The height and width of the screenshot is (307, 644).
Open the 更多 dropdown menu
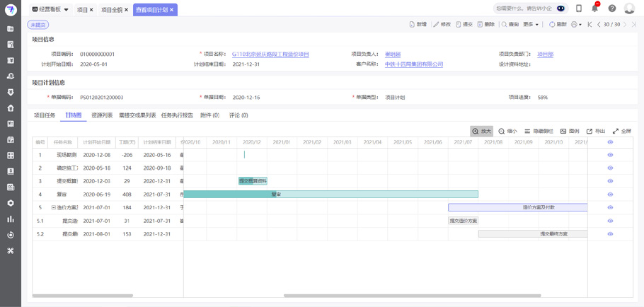point(531,24)
